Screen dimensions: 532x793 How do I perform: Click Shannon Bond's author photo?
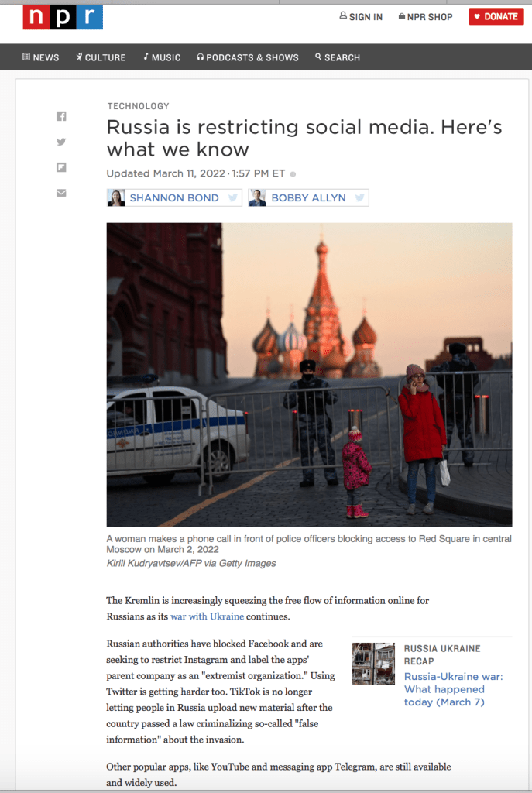tap(116, 197)
